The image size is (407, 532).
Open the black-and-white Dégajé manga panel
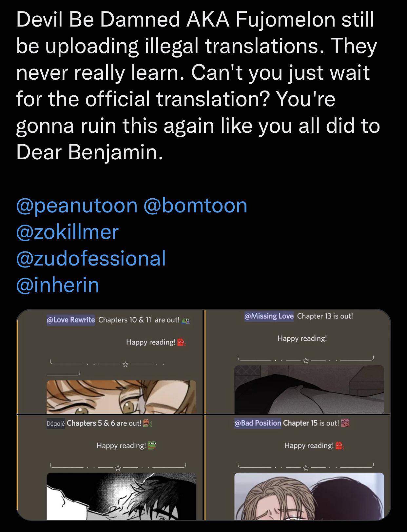pyautogui.click(x=121, y=496)
